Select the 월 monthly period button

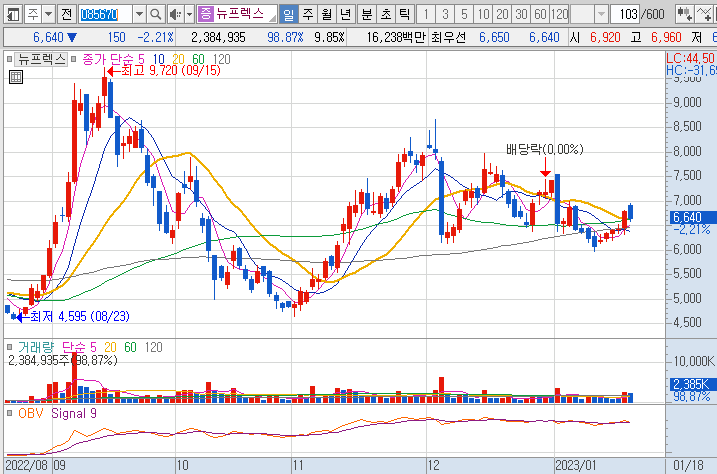tap(326, 15)
